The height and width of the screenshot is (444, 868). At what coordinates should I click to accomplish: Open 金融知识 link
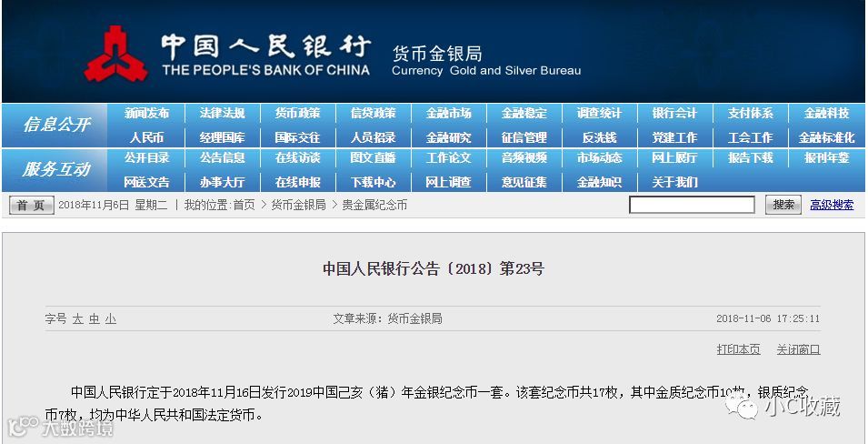pos(599,182)
